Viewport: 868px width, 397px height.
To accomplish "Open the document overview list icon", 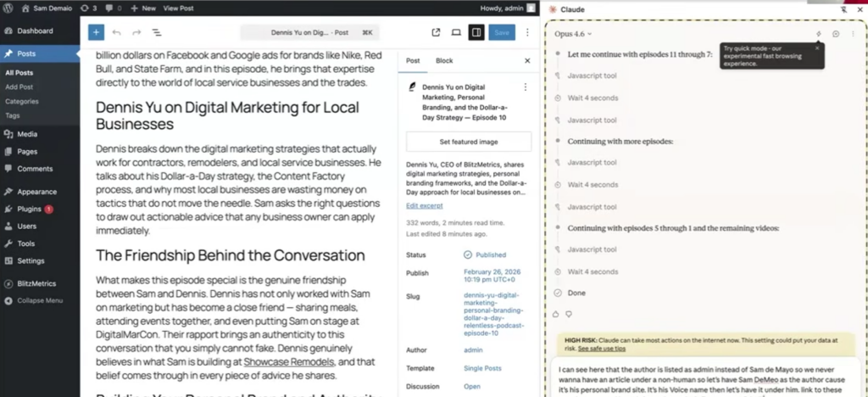I will pyautogui.click(x=157, y=32).
